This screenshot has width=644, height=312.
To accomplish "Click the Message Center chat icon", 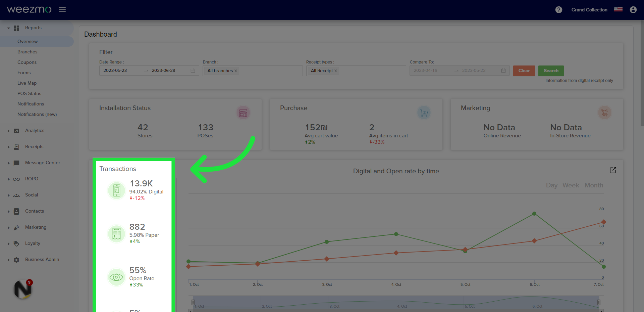I will pyautogui.click(x=16, y=163).
